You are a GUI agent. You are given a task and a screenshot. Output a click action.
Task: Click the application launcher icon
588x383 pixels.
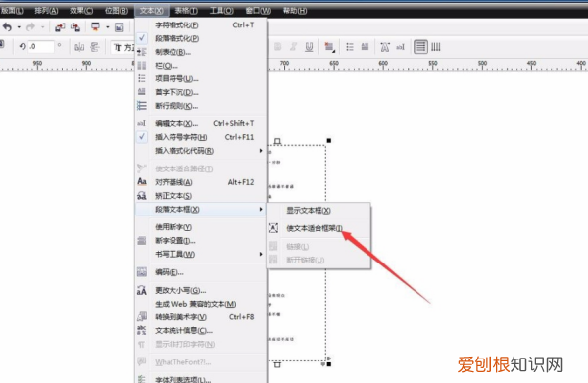[x=96, y=27]
